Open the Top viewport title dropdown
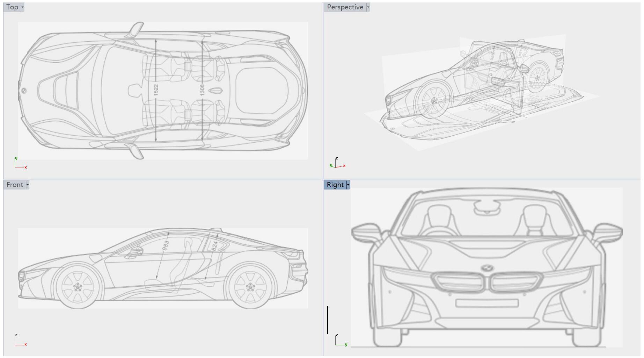Viewport: 644px width, 358px height. [22, 7]
